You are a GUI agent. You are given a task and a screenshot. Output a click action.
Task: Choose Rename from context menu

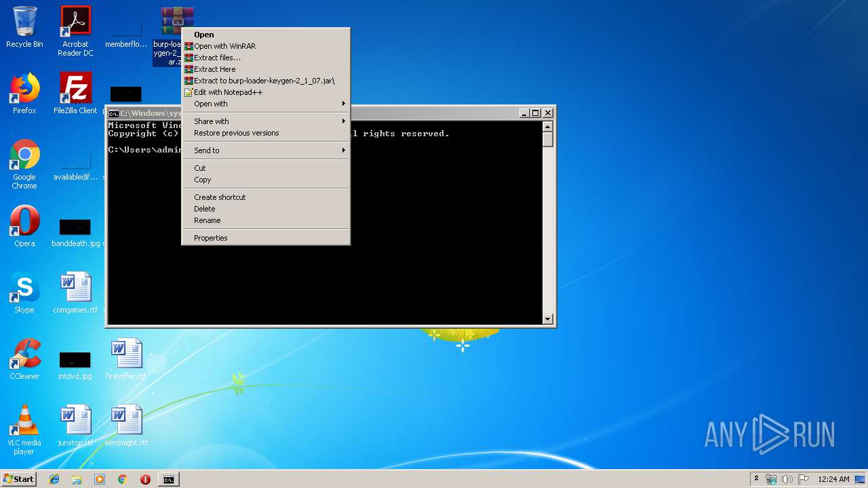pos(266,220)
